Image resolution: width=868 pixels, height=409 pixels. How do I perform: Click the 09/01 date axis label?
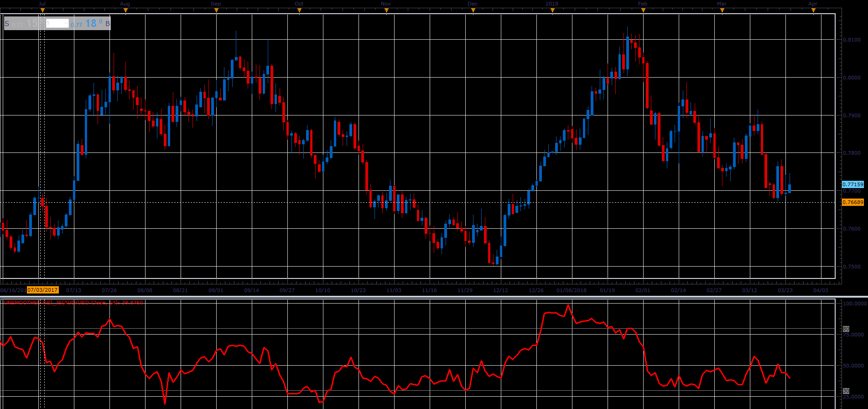coord(216,290)
